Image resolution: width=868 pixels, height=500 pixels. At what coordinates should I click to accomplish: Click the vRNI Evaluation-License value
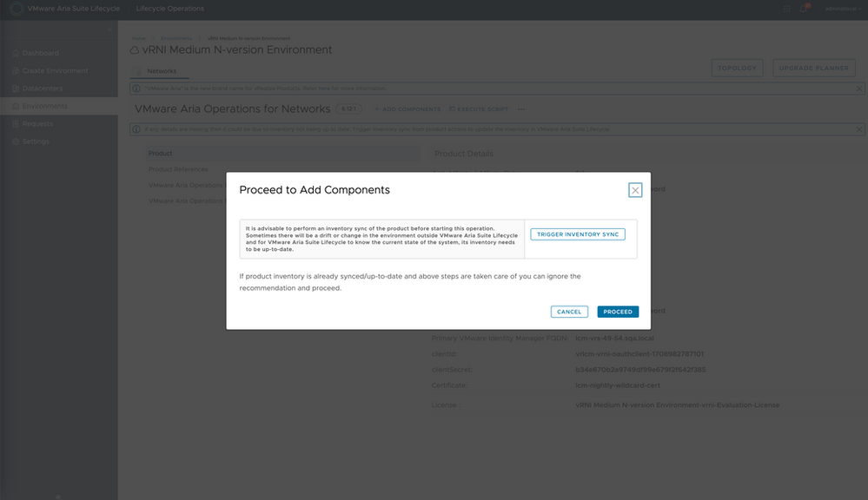[x=677, y=405]
